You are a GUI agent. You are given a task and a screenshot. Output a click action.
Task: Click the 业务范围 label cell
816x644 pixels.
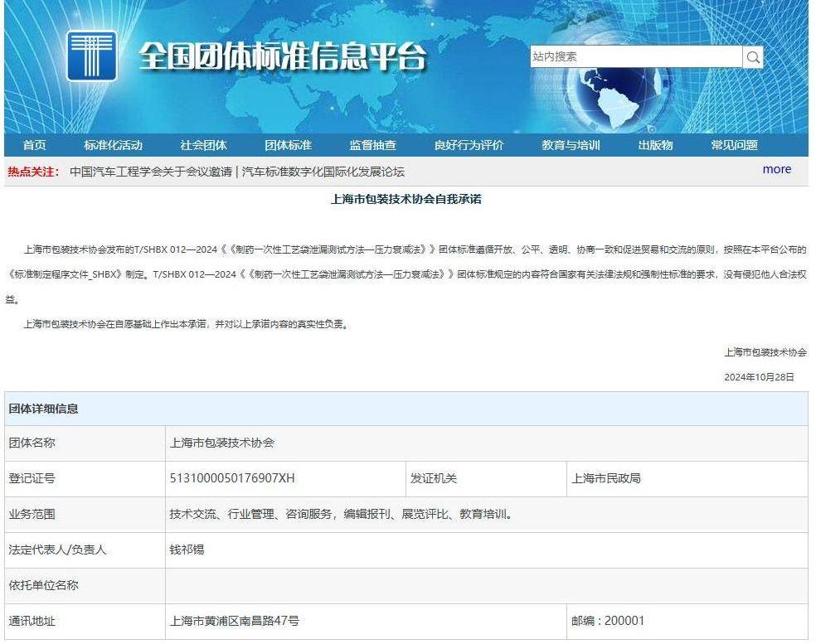coord(85,514)
